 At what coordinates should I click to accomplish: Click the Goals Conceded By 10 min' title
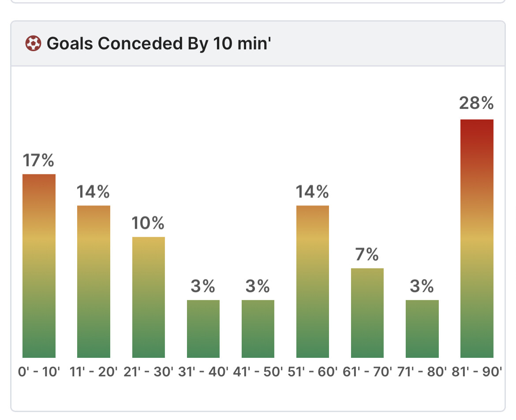pyautogui.click(x=159, y=44)
